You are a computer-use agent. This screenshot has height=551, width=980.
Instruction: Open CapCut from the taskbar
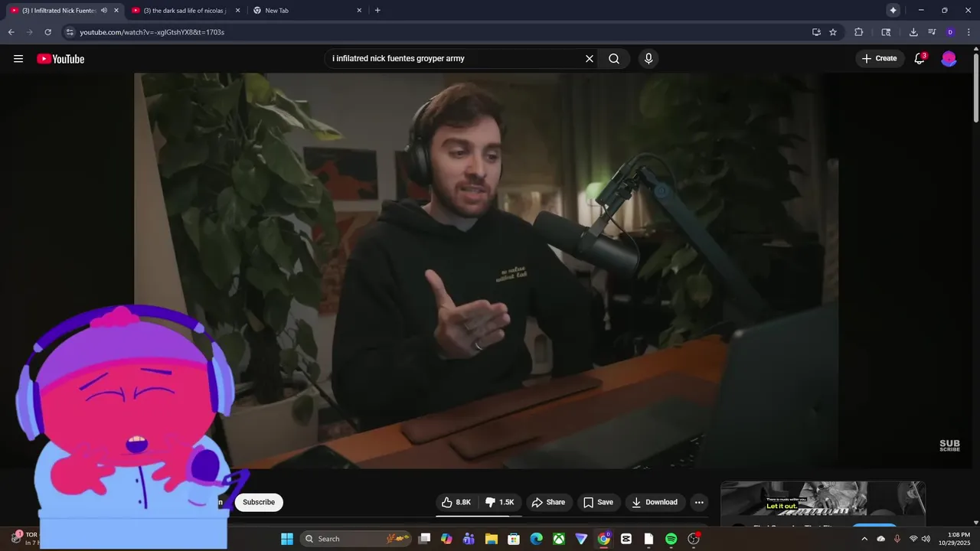coord(626,539)
